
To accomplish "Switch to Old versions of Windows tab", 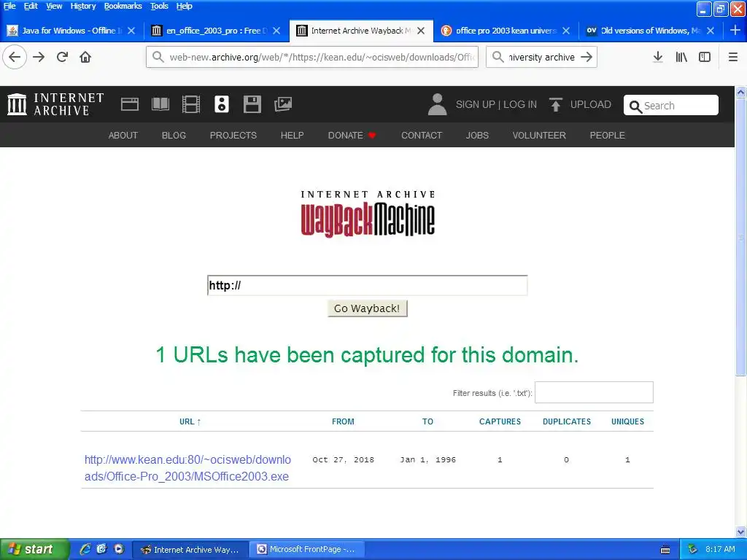I will [x=650, y=31].
